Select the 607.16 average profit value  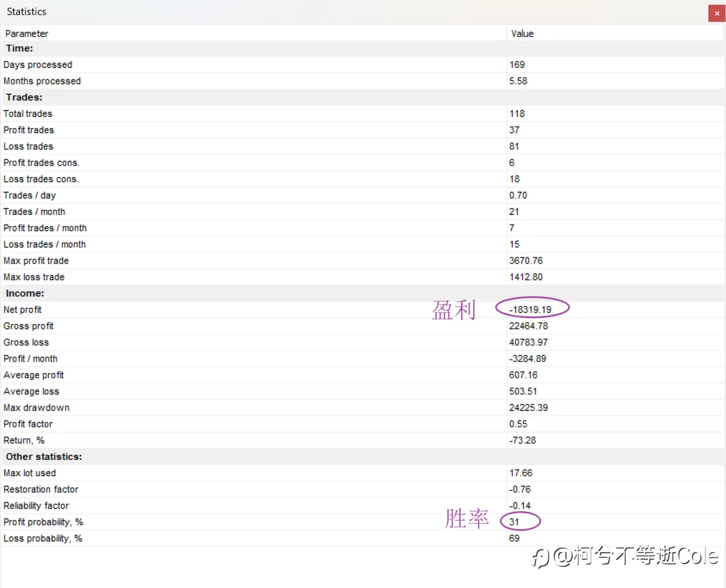click(523, 375)
